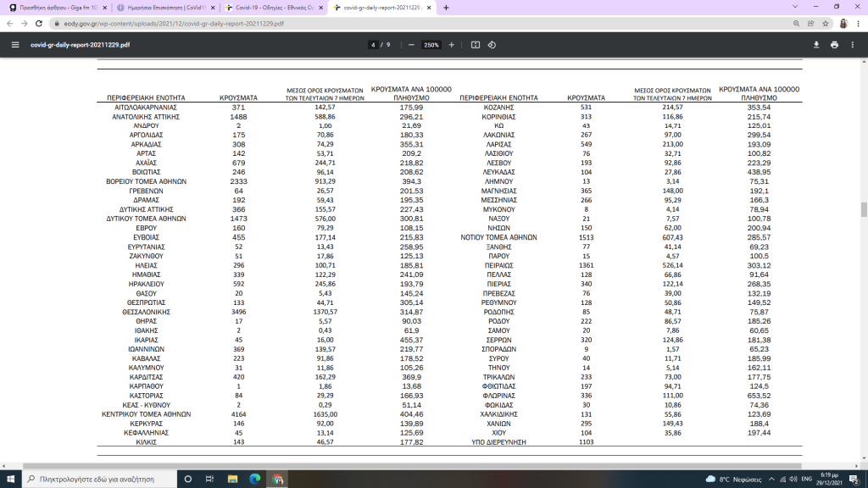Click the left ΠΕΡΙΦΕΡΕΙΑΚΗ ΕΝΟΤΗΤΑ column header

(146, 98)
